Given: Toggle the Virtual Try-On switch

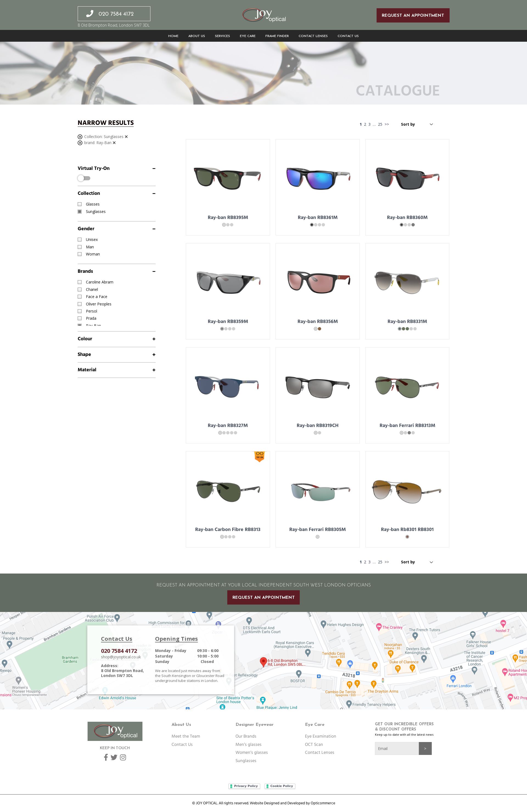Looking at the screenshot, I should coord(84,178).
